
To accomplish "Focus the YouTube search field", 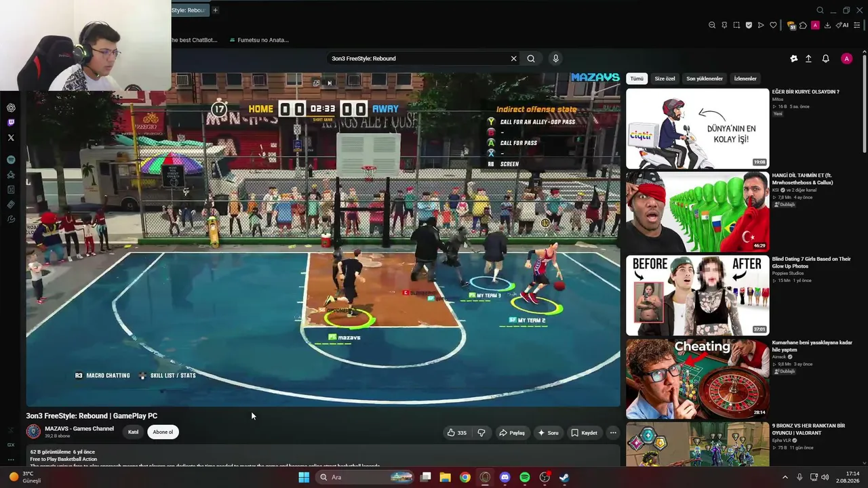I will click(x=418, y=58).
